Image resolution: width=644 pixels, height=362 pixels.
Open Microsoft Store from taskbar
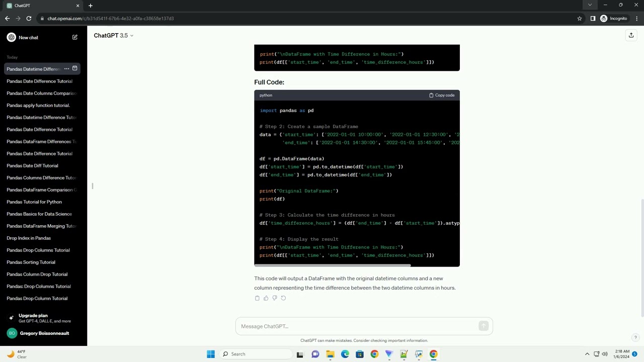(x=360, y=354)
